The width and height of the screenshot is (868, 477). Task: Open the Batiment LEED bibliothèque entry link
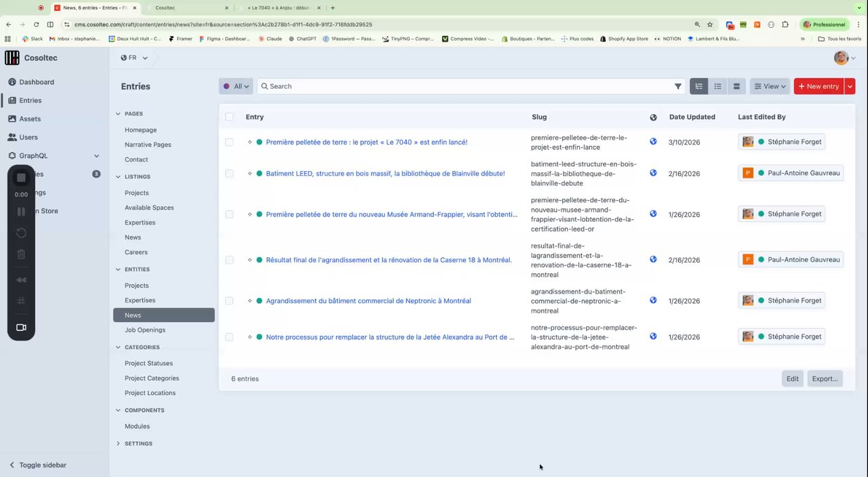pos(385,174)
